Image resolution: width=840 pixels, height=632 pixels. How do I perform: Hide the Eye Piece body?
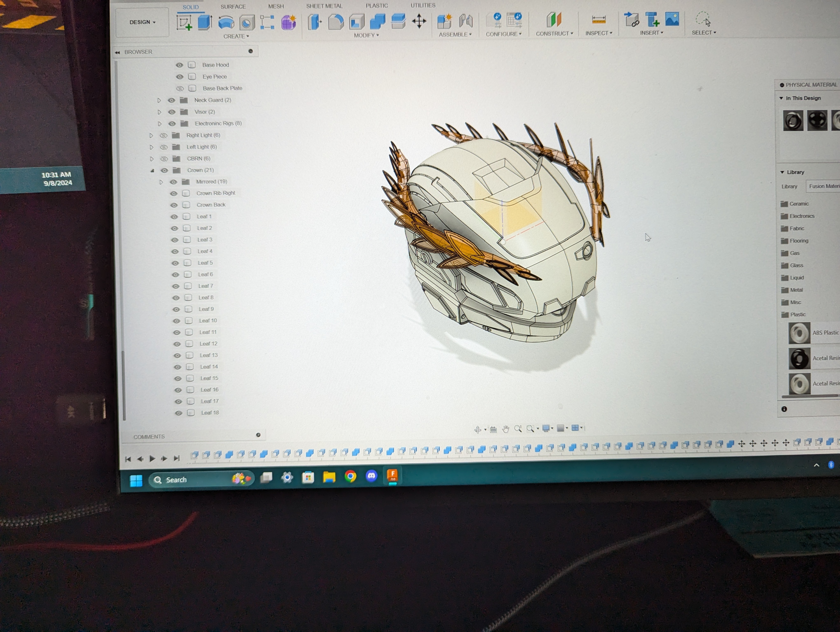[x=180, y=77]
